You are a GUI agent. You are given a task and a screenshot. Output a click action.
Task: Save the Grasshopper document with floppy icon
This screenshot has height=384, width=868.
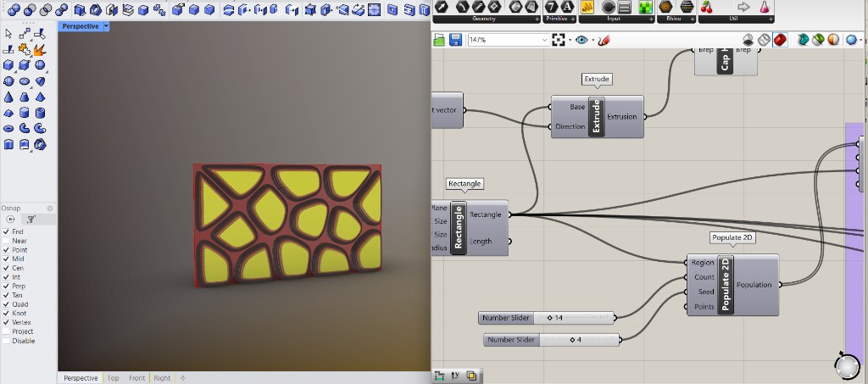[x=455, y=40]
